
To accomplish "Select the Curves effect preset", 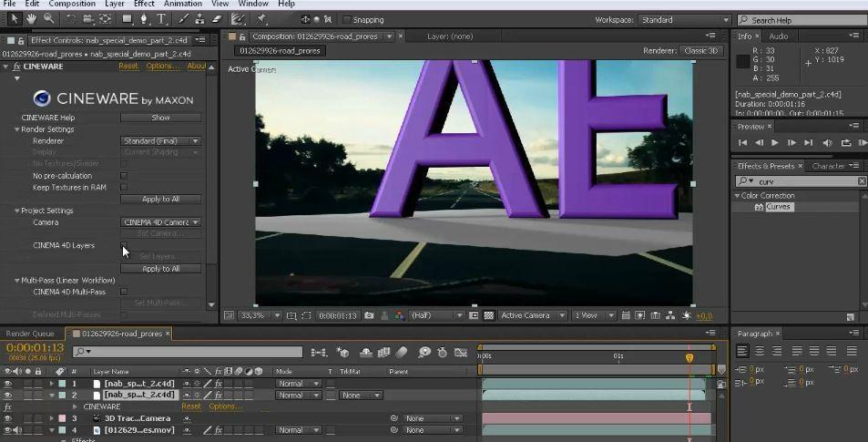I will coord(778,207).
